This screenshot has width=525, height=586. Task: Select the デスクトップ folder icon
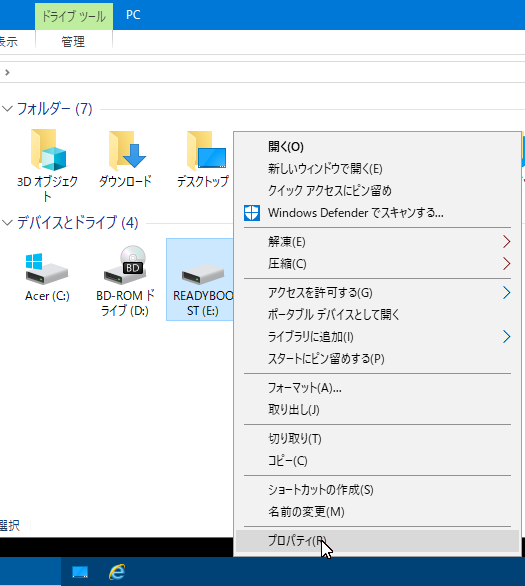pos(206,150)
